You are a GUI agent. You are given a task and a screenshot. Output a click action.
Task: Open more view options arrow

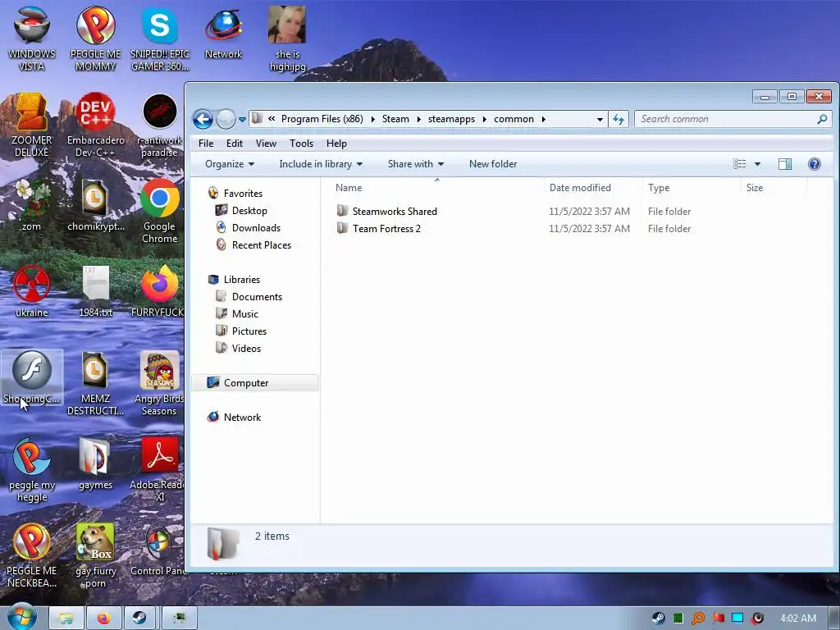click(x=757, y=164)
